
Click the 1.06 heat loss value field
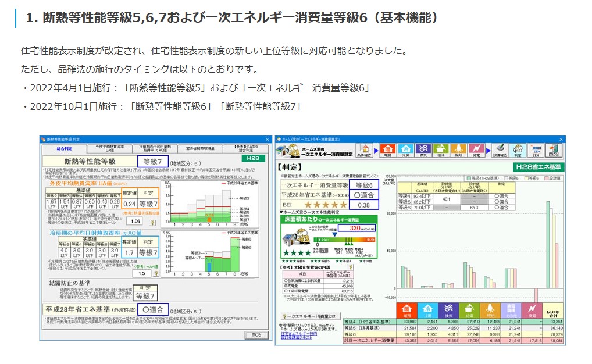(x=135, y=222)
